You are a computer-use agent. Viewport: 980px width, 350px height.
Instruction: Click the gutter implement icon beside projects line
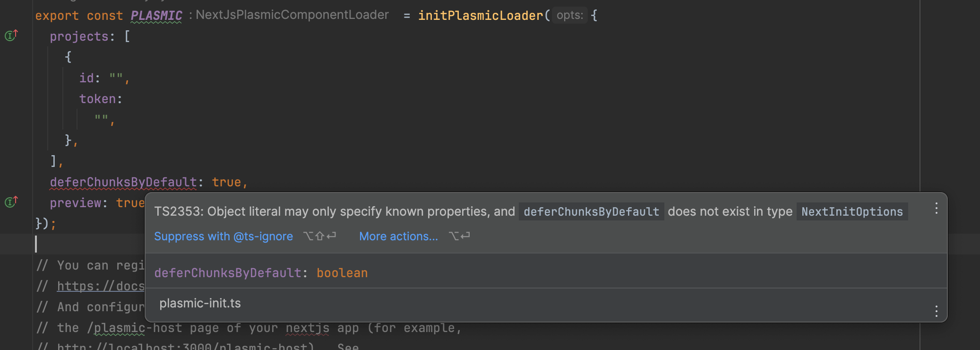click(x=11, y=35)
